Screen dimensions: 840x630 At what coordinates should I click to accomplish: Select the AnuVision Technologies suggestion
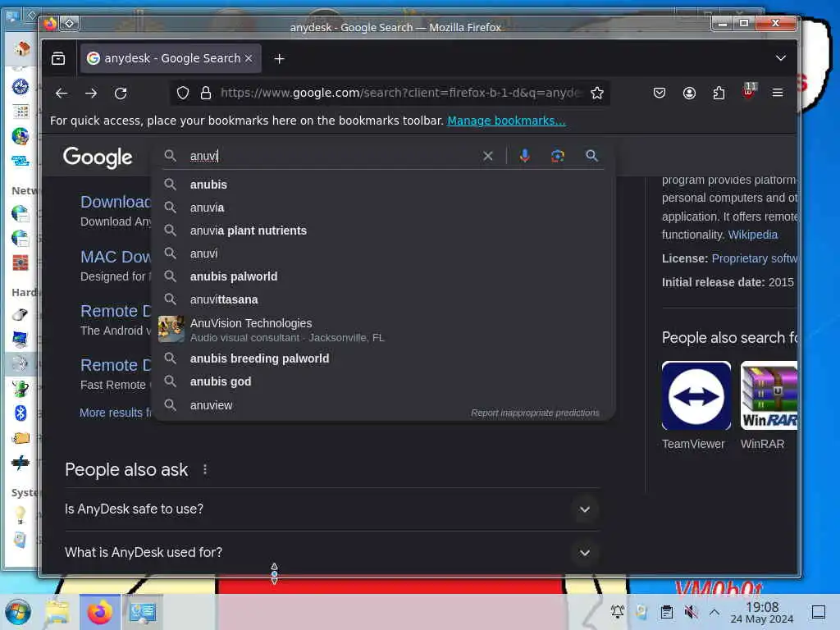tap(384, 330)
